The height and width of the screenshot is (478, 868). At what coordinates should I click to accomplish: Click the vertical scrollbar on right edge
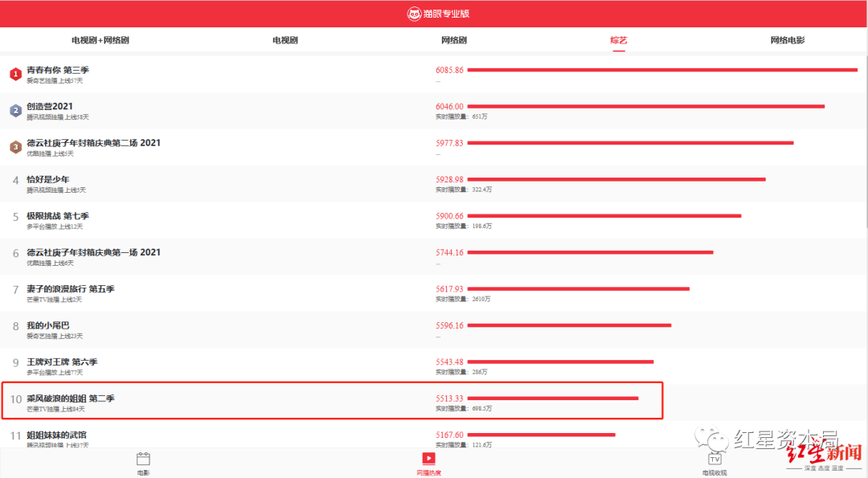point(866,141)
